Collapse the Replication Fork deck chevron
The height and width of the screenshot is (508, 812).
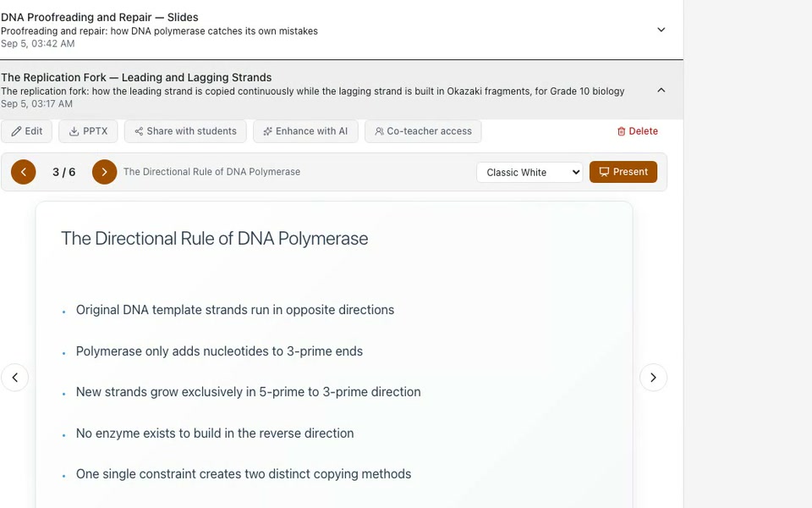point(661,91)
